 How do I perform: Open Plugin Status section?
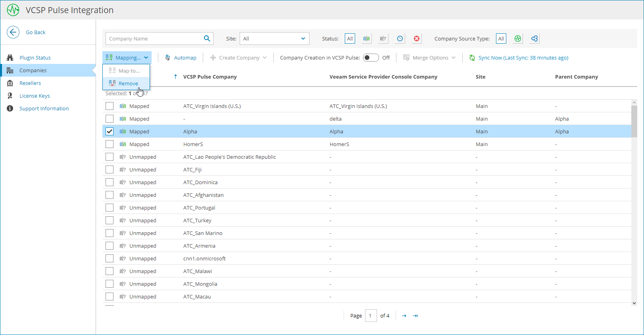[35, 58]
